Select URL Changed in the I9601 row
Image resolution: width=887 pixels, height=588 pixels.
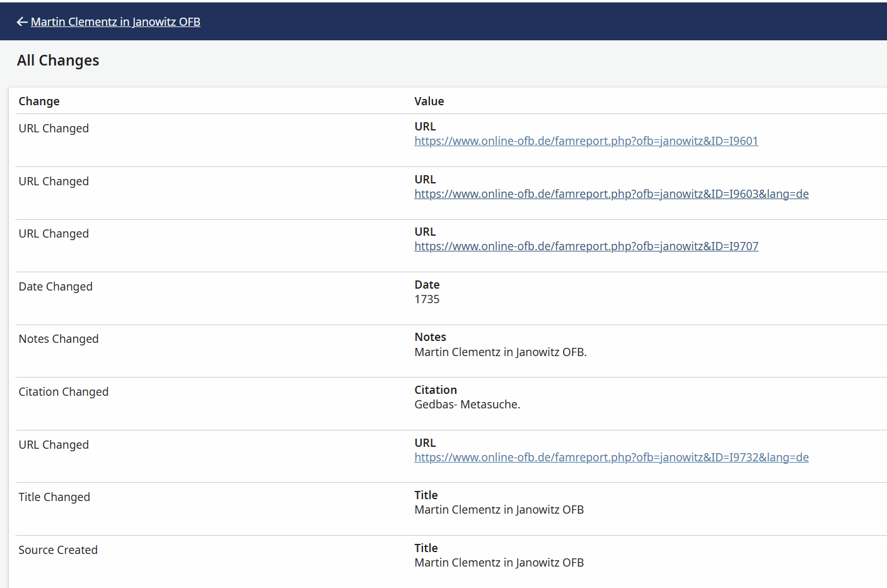coord(54,129)
